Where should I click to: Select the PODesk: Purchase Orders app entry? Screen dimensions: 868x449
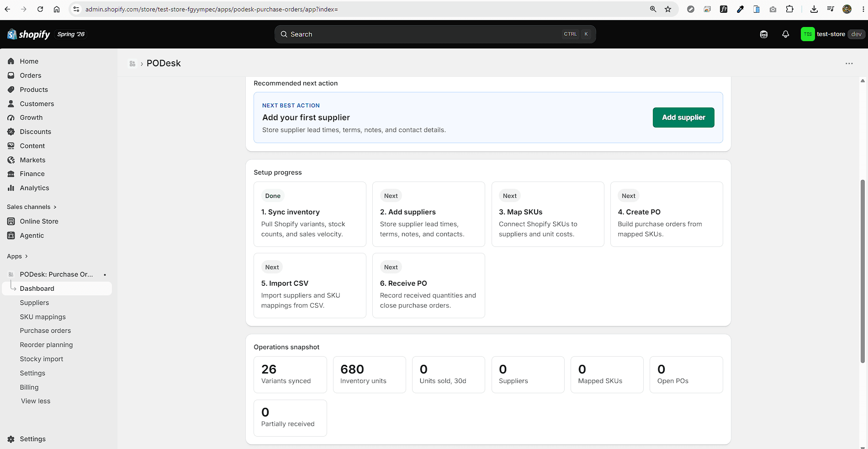coord(56,274)
